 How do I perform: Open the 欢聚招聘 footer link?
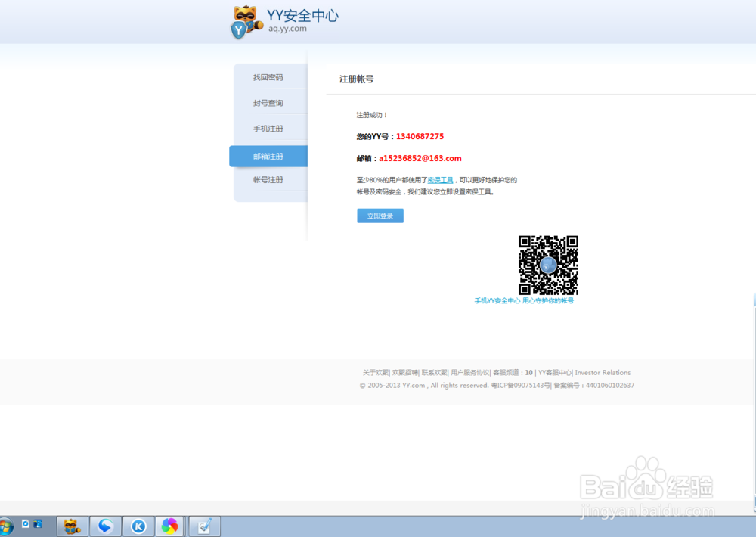click(x=405, y=372)
